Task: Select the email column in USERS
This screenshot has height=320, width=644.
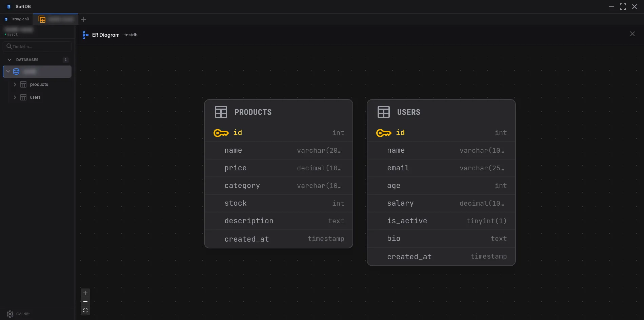Action: [398, 168]
